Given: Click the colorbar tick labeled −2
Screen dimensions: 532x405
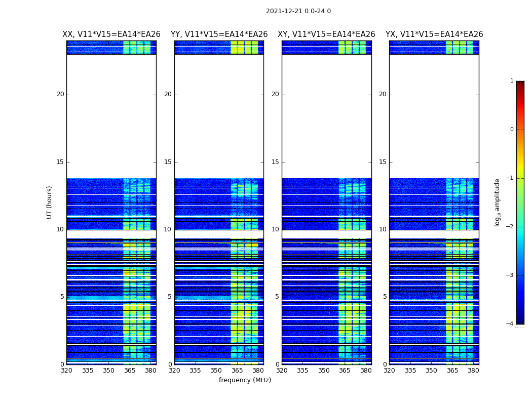Looking at the screenshot, I should 510,227.
